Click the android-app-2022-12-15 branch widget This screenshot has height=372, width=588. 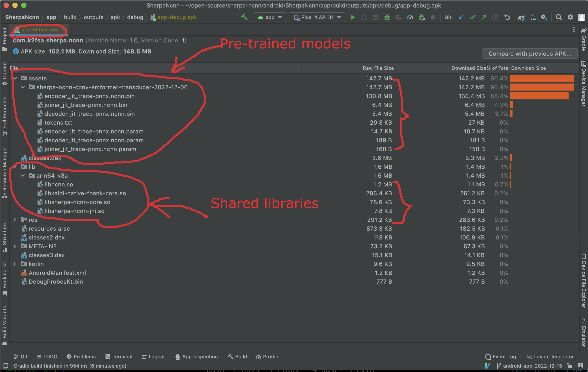[529, 366]
